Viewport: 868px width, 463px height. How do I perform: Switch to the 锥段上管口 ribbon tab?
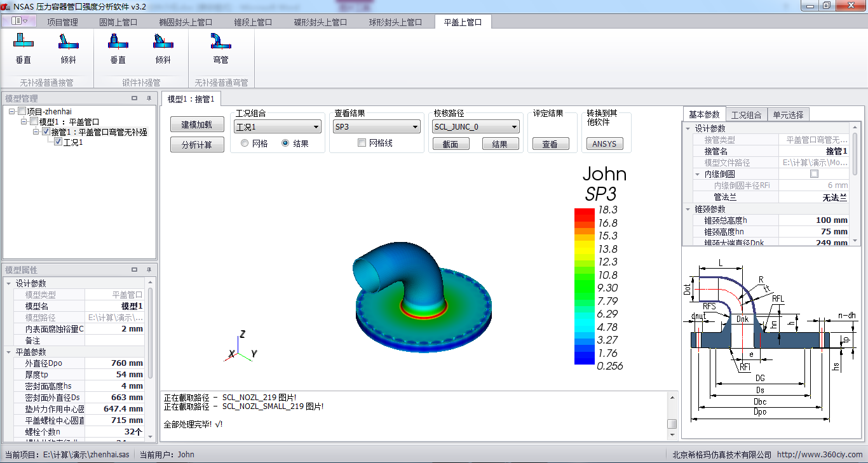[253, 22]
